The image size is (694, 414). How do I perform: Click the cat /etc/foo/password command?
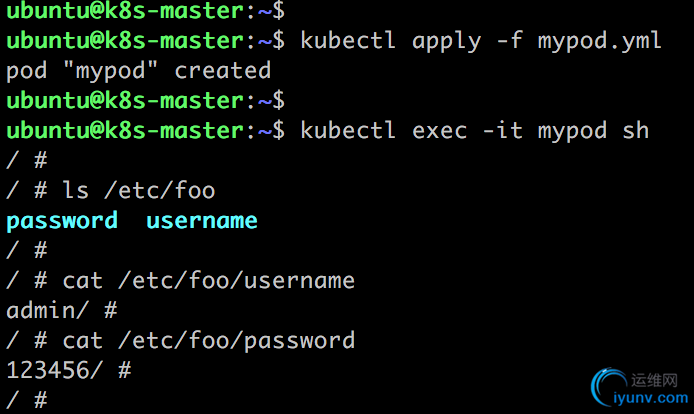pos(208,341)
